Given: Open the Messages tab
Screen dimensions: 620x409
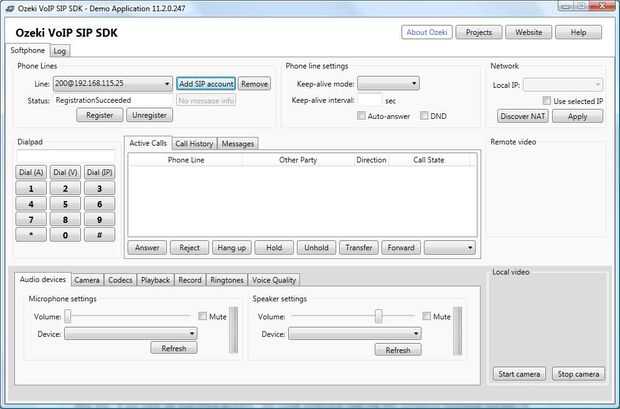Looking at the screenshot, I should [x=238, y=144].
